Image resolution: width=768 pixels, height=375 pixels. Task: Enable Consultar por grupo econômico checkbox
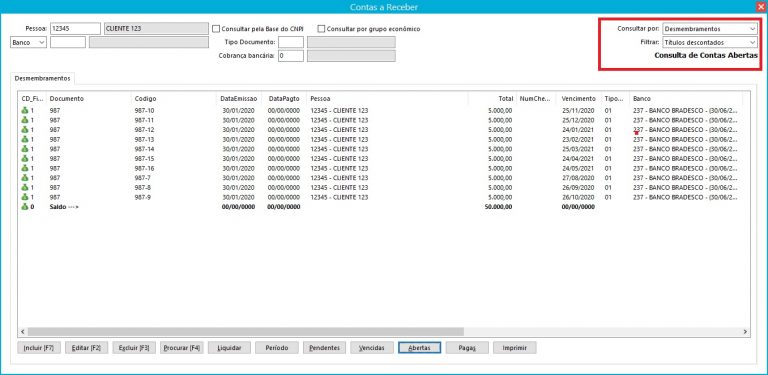(321, 29)
